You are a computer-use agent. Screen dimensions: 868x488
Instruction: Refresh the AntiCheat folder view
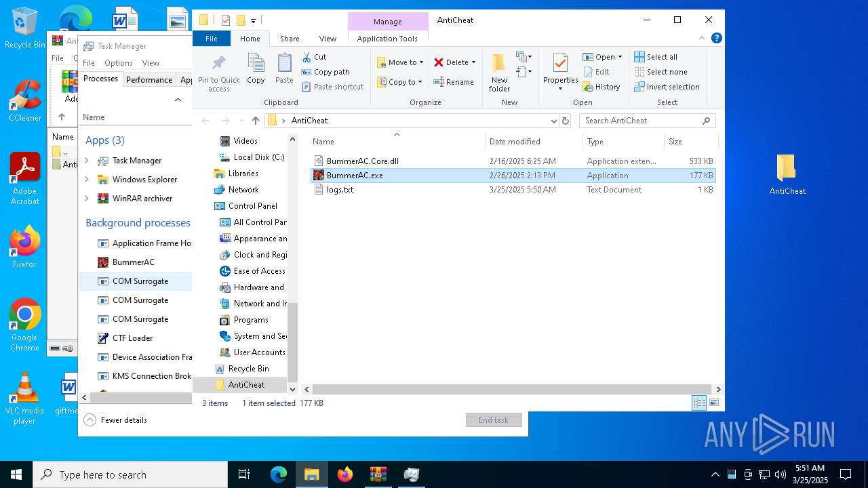(x=566, y=121)
